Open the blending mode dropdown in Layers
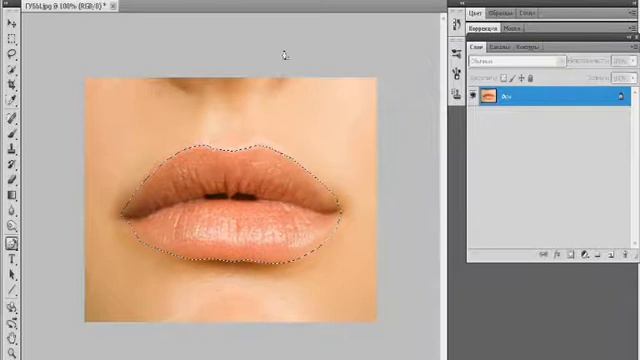 point(517,61)
